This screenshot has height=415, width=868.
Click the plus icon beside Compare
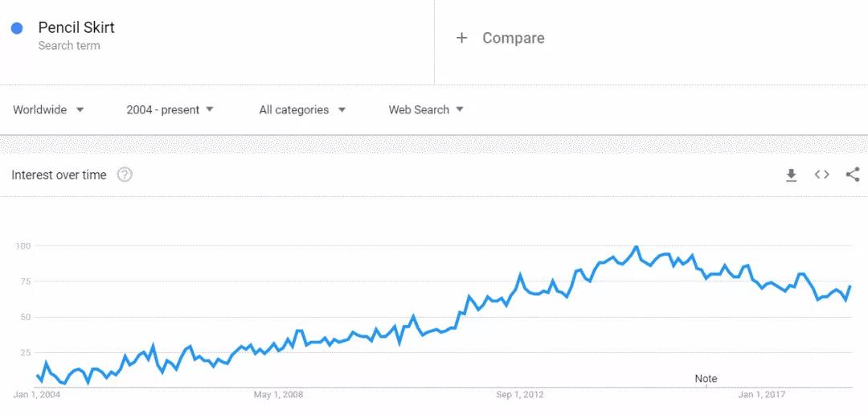[x=461, y=38]
